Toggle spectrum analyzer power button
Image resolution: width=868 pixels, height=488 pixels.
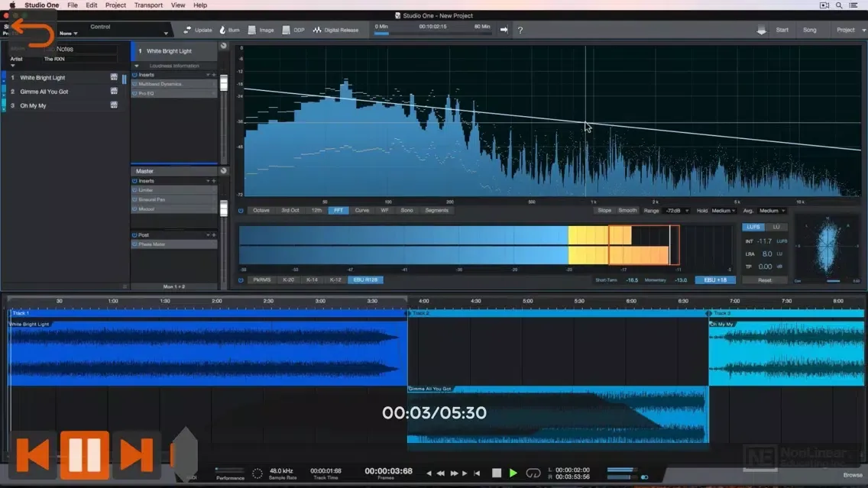241,211
